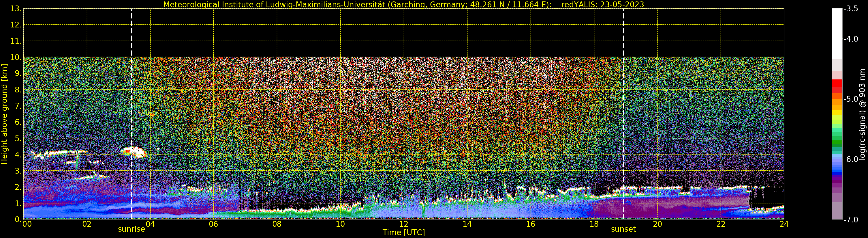Click the time tick label 14
Viewport: 868px width, 238px height.
467,224
